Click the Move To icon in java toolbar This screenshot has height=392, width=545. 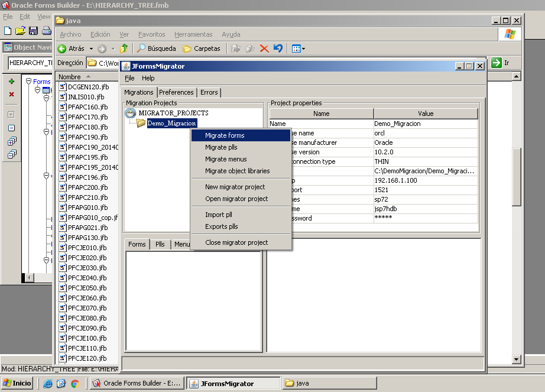236,48
